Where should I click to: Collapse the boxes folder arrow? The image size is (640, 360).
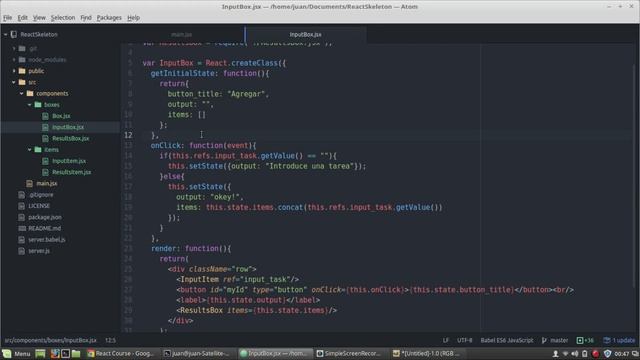(29, 105)
